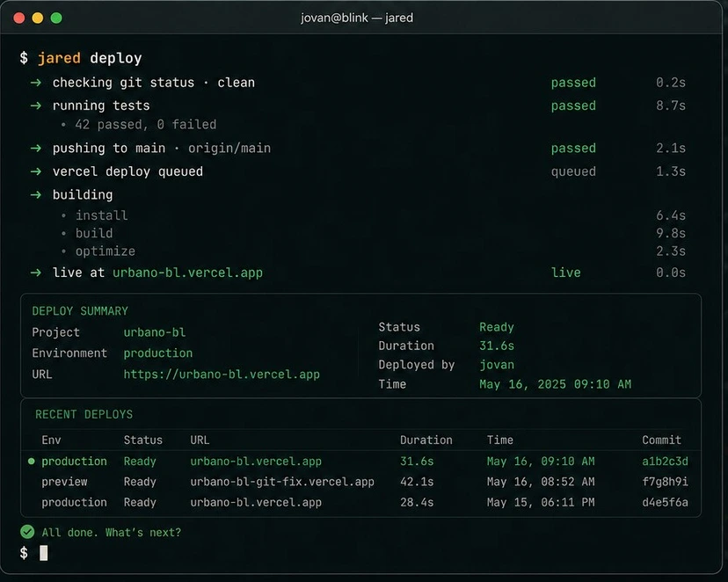Click commit hash f7g8h9i
The height and width of the screenshot is (582, 728).
tap(665, 482)
